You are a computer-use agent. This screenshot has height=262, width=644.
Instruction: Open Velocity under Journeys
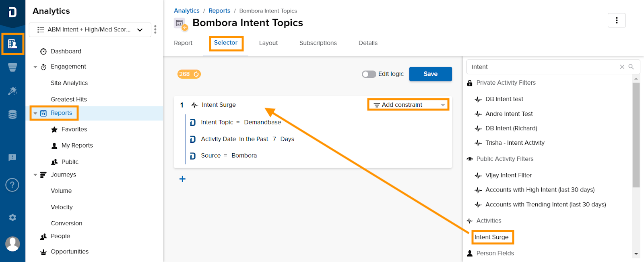[x=62, y=207]
